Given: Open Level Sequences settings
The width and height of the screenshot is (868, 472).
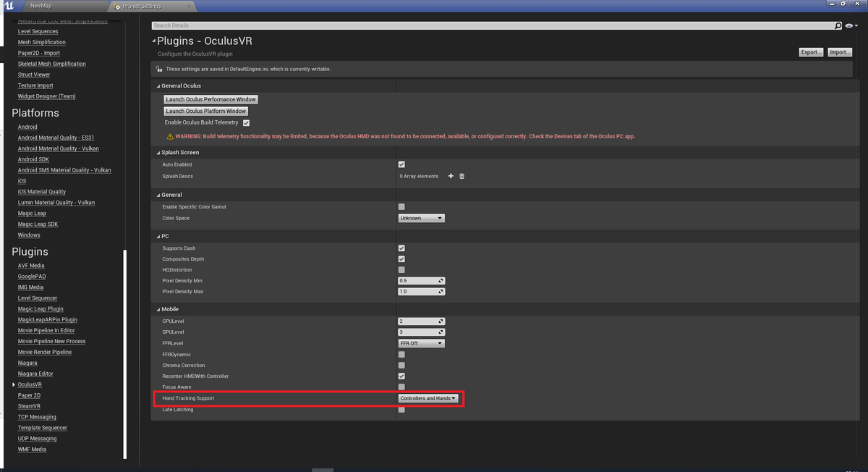Looking at the screenshot, I should coord(38,31).
